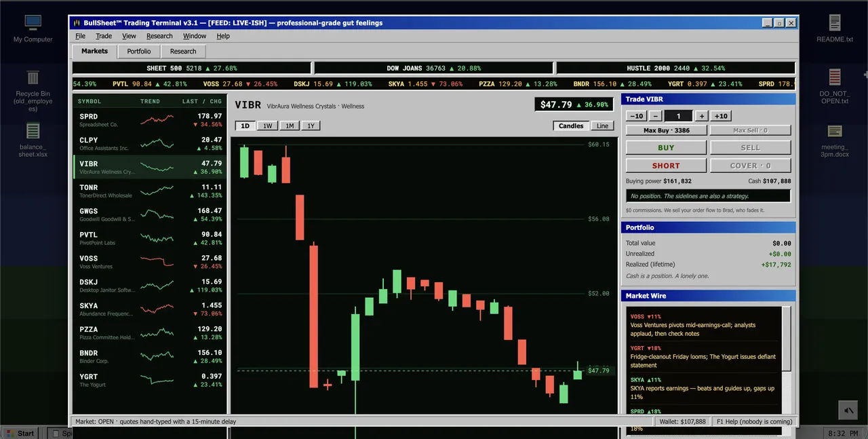
Task: Switch to the Portfolio tab
Action: (139, 51)
